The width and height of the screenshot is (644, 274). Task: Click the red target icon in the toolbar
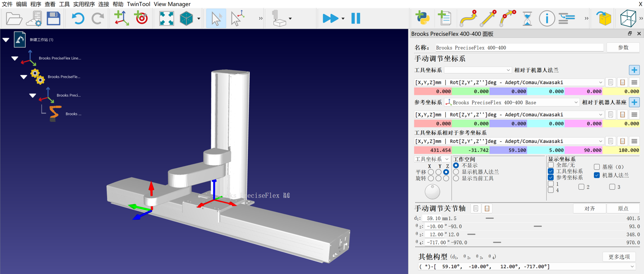140,18
